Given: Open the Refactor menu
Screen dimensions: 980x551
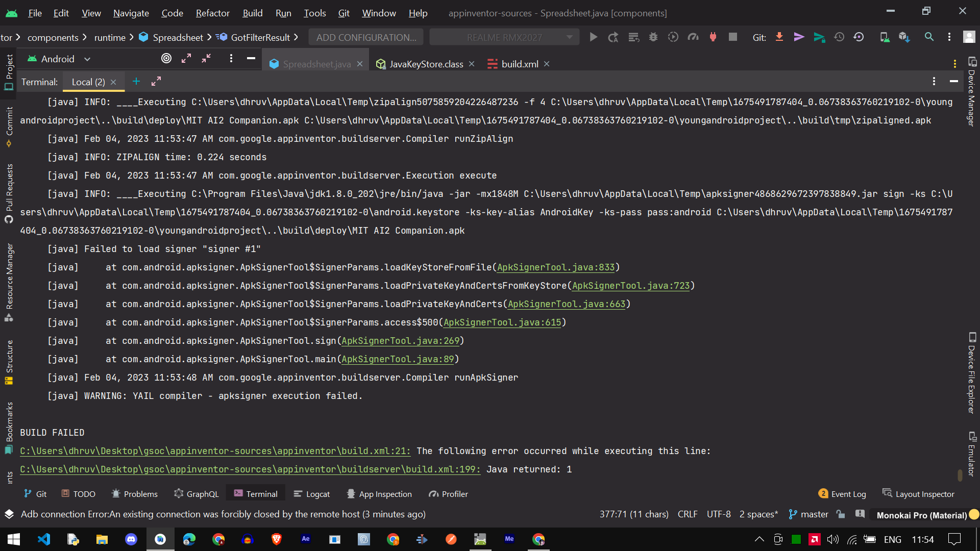Looking at the screenshot, I should tap(212, 13).
